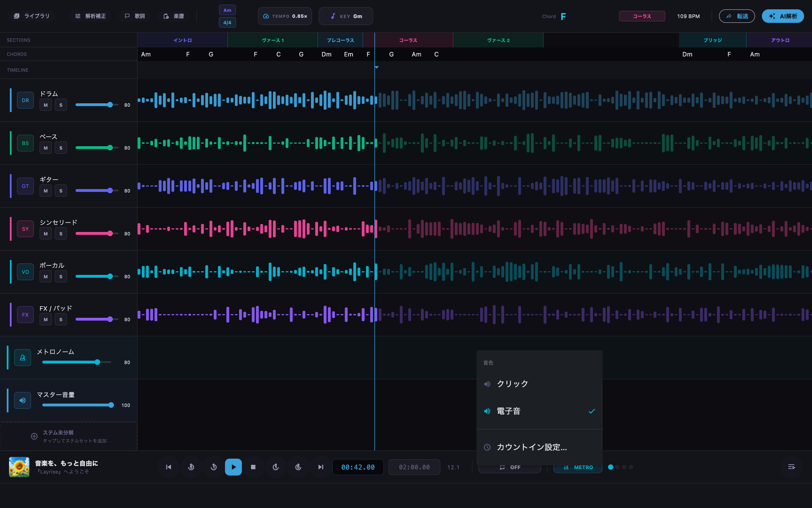Skip to the next section
The height and width of the screenshot is (508, 812).
tap(321, 467)
